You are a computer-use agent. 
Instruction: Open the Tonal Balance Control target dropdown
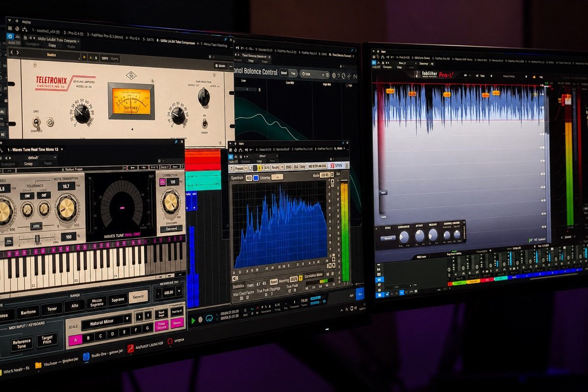click(314, 74)
